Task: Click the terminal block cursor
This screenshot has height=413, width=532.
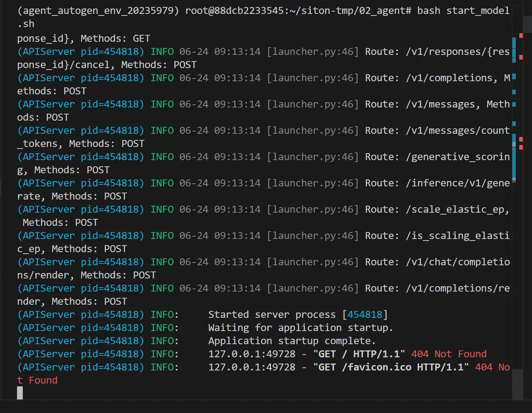Action: pyautogui.click(x=20, y=393)
